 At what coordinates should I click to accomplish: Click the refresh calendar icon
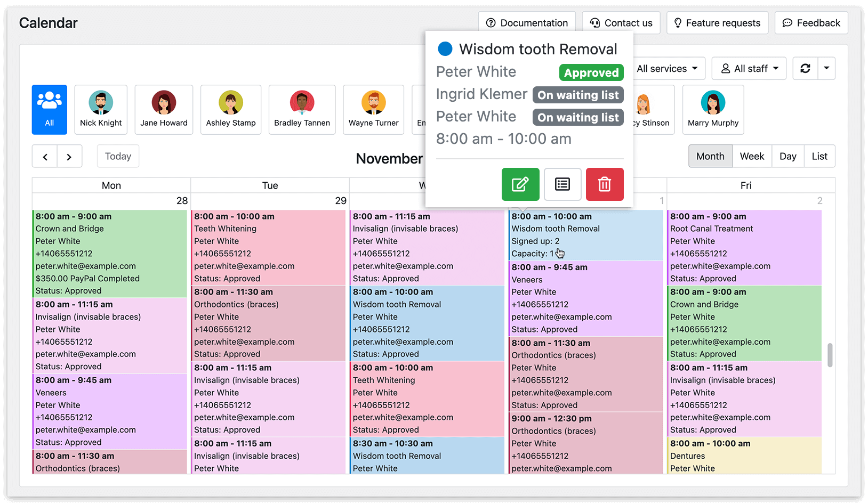tap(805, 68)
